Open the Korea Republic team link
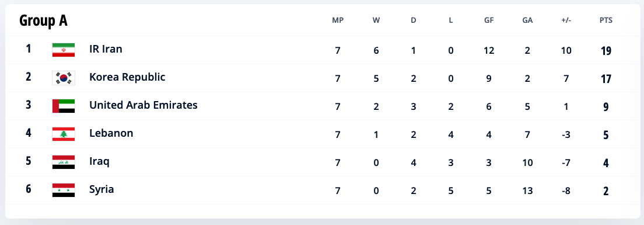The width and height of the screenshot is (644, 225). (x=127, y=77)
